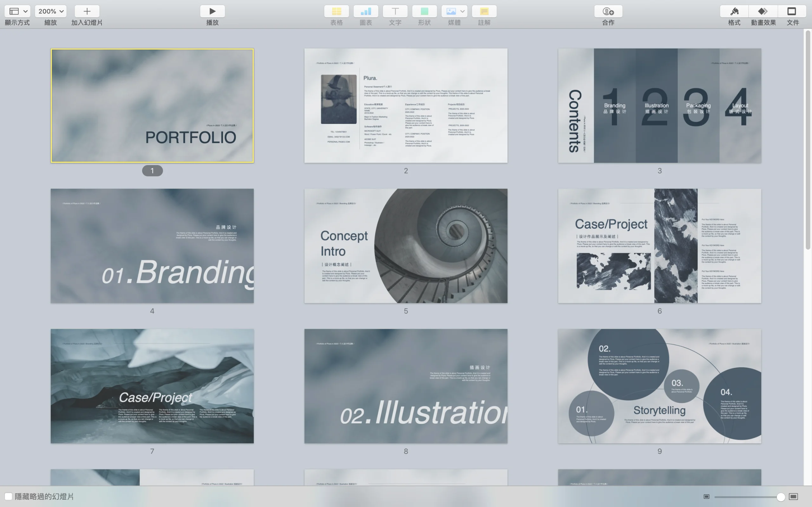Open the Collaborate sharing button
This screenshot has width=812, height=507.
(608, 11)
